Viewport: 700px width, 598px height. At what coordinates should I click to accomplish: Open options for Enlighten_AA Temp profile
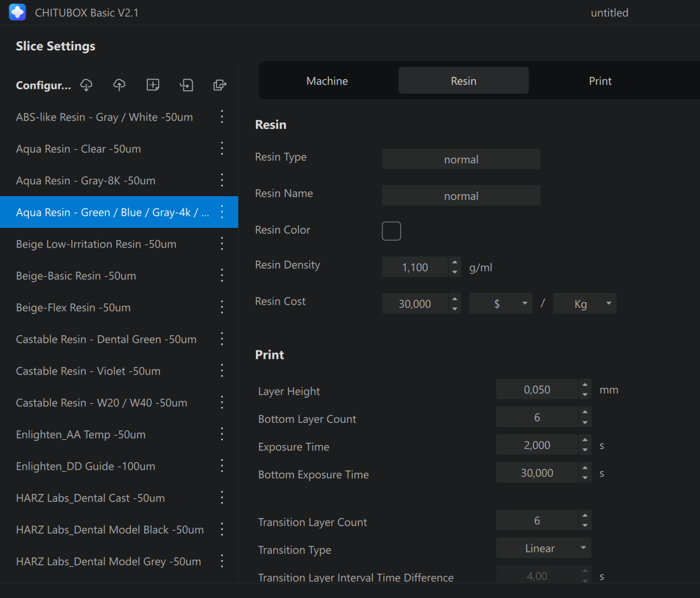point(222,434)
